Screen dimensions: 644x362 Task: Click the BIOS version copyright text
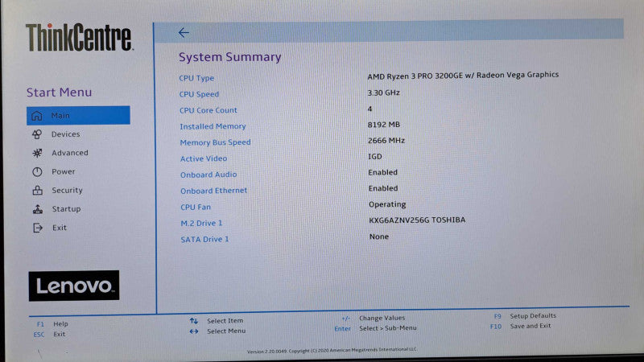(x=332, y=350)
